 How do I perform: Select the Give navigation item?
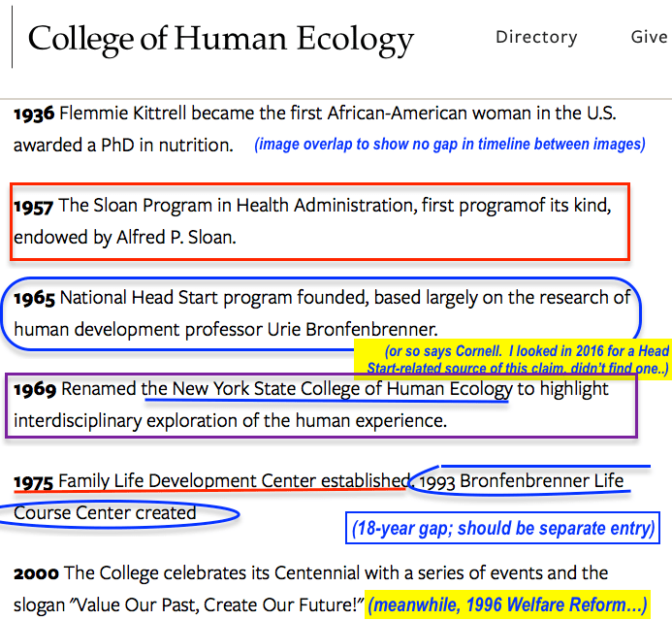point(649,37)
